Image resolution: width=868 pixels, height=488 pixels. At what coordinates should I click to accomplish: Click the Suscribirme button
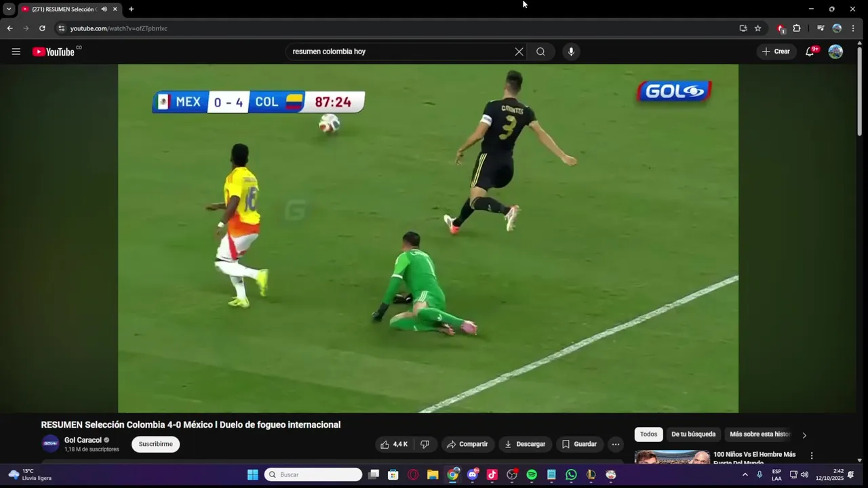tap(156, 444)
